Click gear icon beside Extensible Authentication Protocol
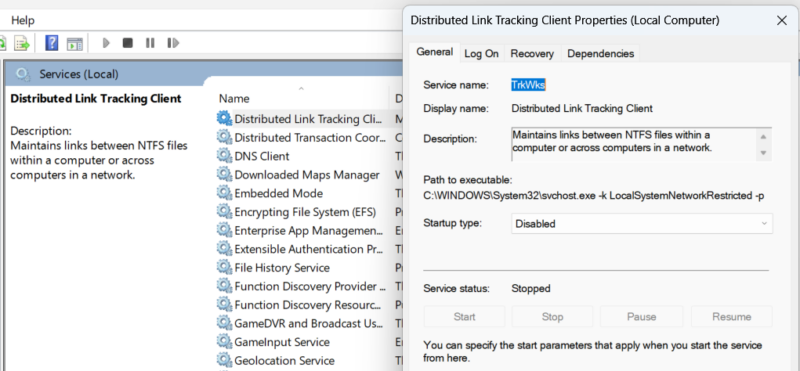Screen dimensions: 800x371 point(224,249)
